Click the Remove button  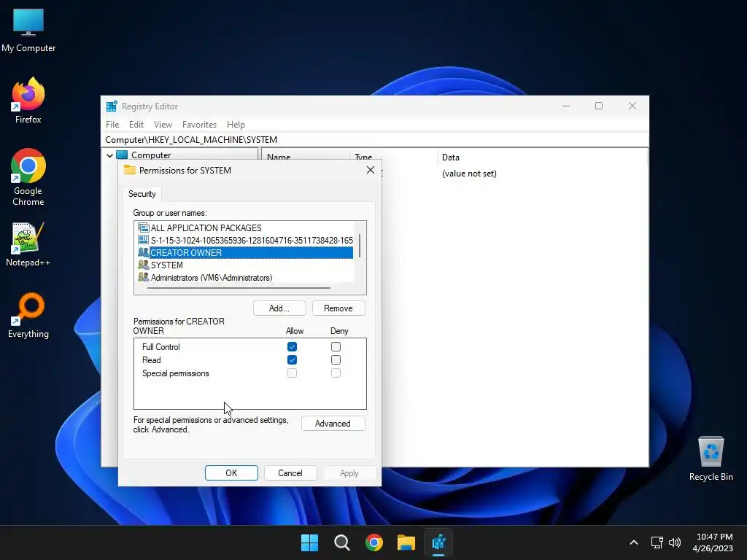click(x=338, y=308)
